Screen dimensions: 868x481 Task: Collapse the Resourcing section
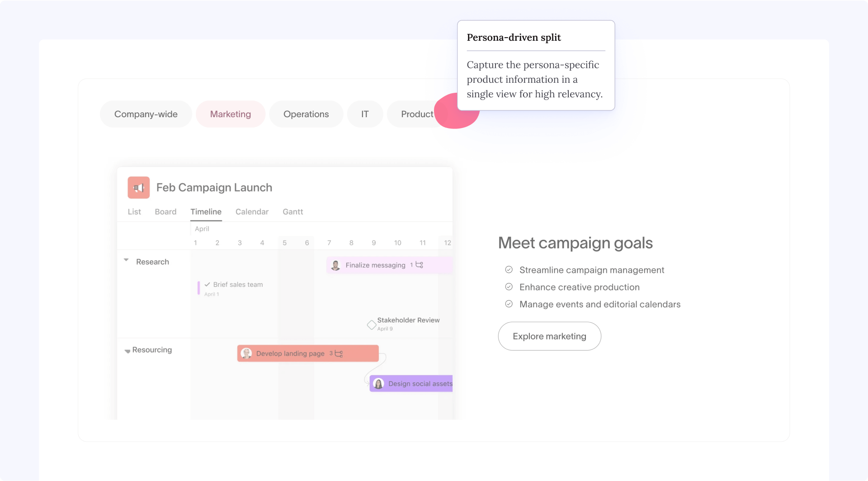(x=127, y=351)
